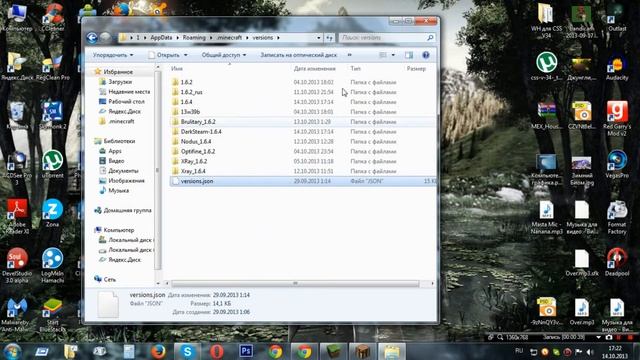640x360 pixels.
Task: Open Deadpool desktop shortcut
Action: tap(617, 262)
